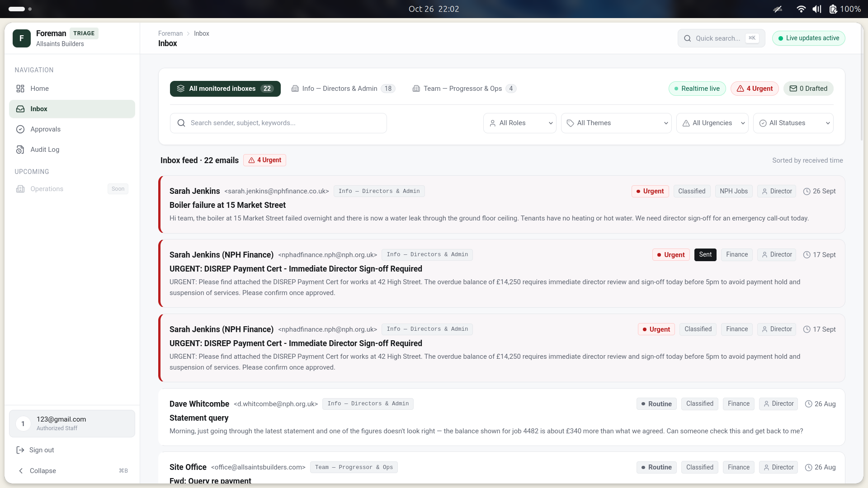Select the Inbox sidebar item
The width and height of the screenshot is (868, 488).
click(72, 109)
